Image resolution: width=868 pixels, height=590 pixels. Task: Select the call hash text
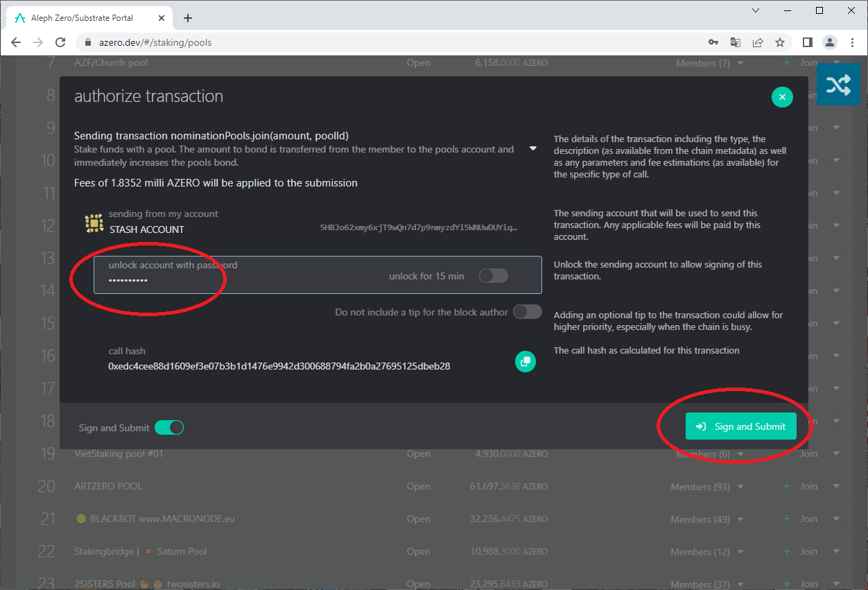pos(279,366)
